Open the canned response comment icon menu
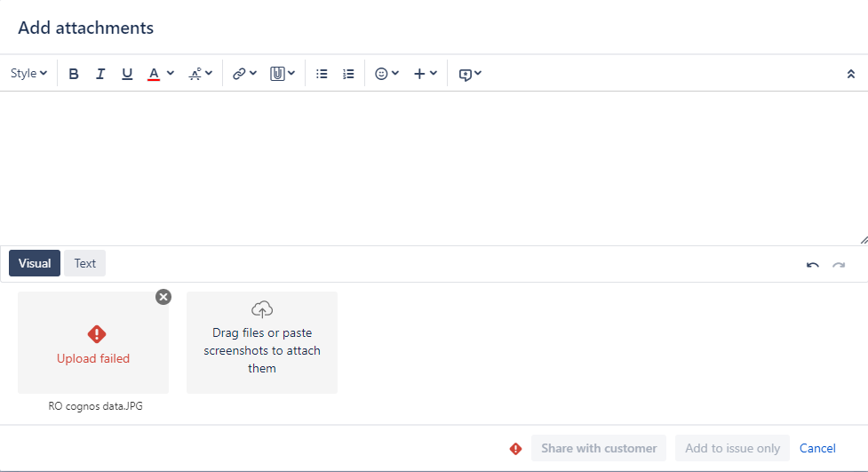The image size is (868, 472). [x=470, y=74]
